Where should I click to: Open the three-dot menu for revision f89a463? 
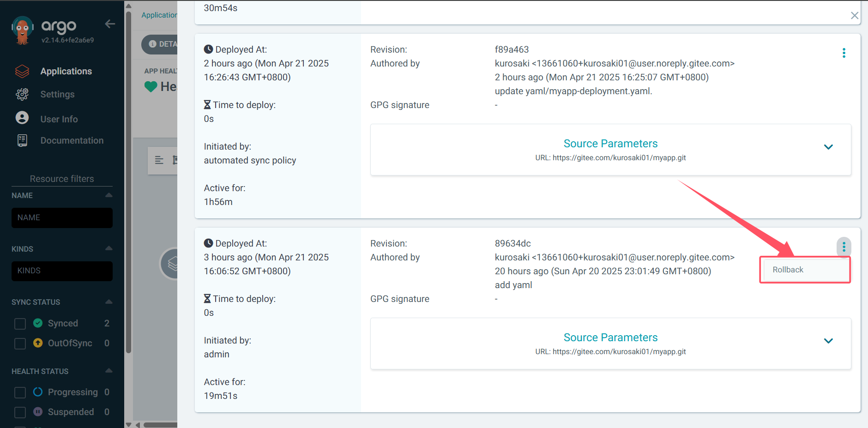[844, 53]
